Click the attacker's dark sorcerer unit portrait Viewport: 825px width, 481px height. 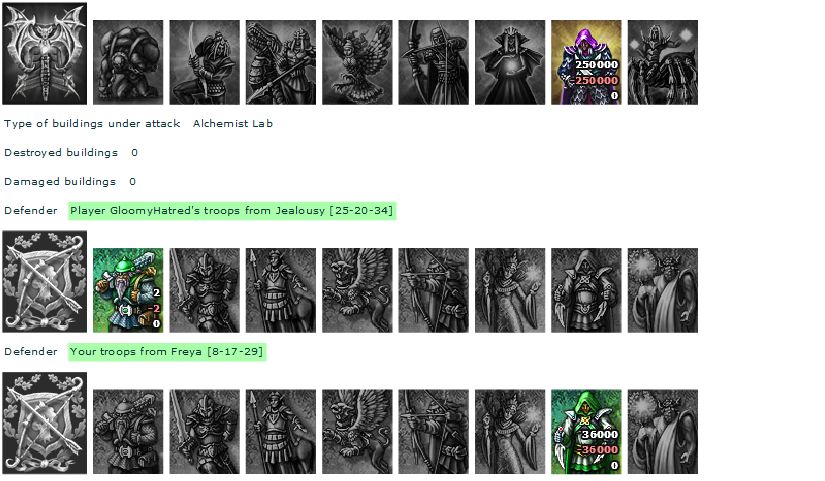coord(510,62)
